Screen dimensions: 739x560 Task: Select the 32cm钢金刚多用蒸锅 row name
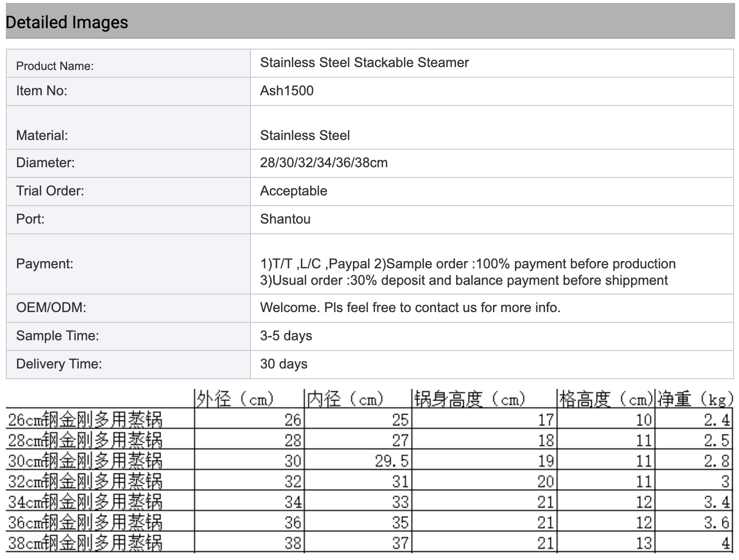click(85, 481)
